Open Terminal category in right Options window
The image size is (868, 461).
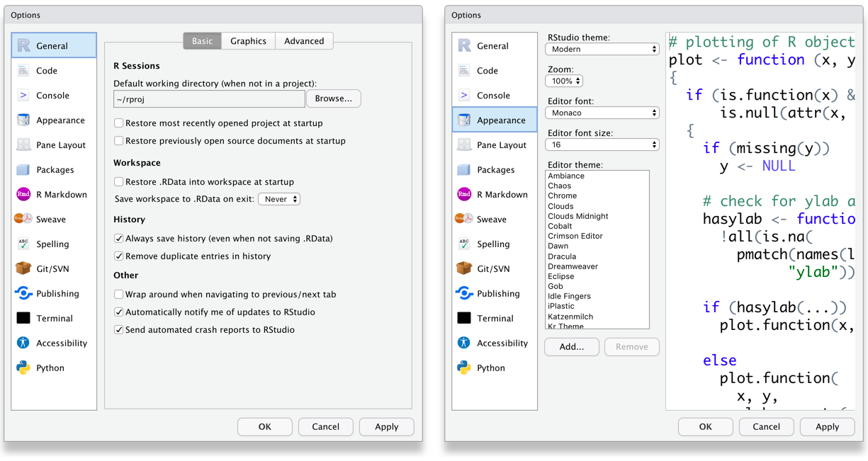click(x=495, y=318)
